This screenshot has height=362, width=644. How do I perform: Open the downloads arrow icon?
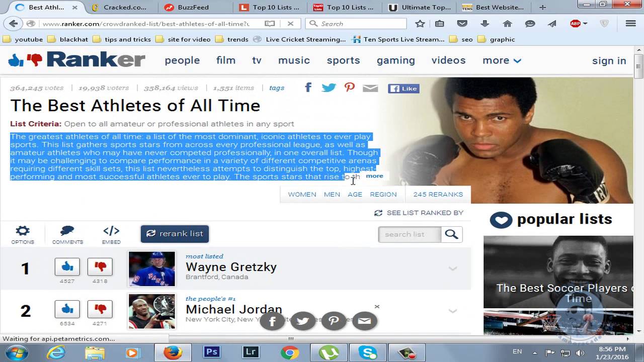(485, 24)
